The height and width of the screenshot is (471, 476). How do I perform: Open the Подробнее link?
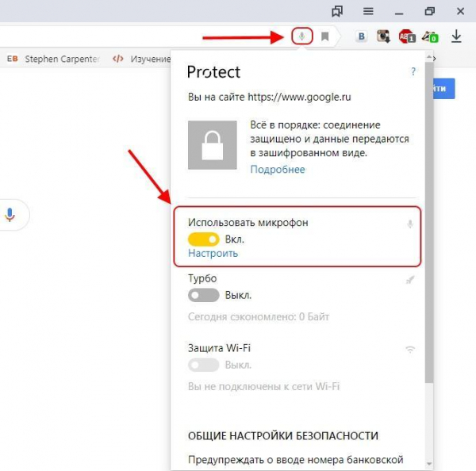(278, 170)
